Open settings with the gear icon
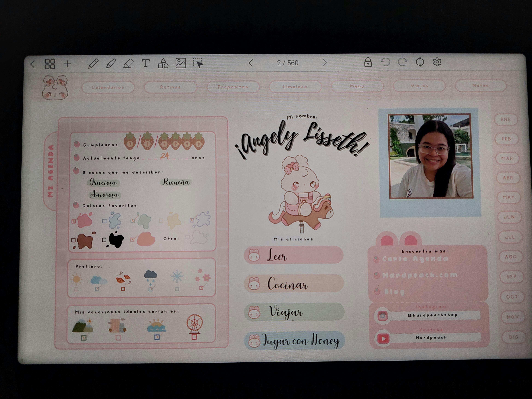 pos(437,62)
